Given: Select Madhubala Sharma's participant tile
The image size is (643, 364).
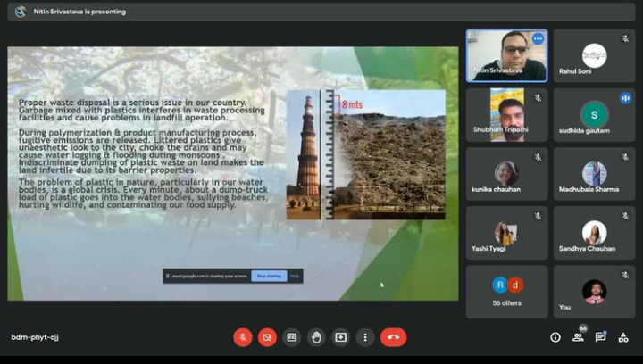Looking at the screenshot, I should 594,173.
